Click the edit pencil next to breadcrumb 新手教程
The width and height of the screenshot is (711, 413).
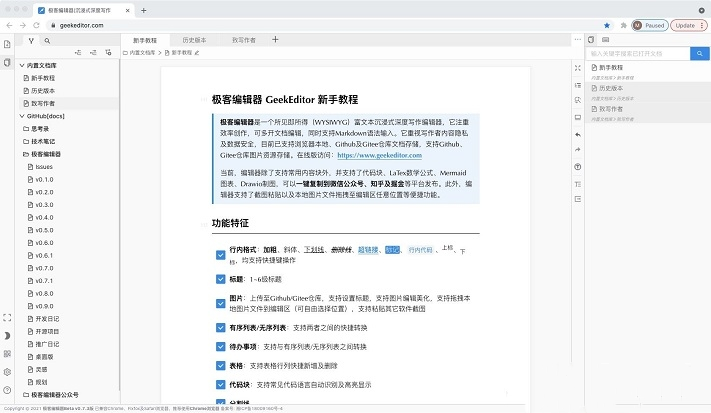coord(197,53)
